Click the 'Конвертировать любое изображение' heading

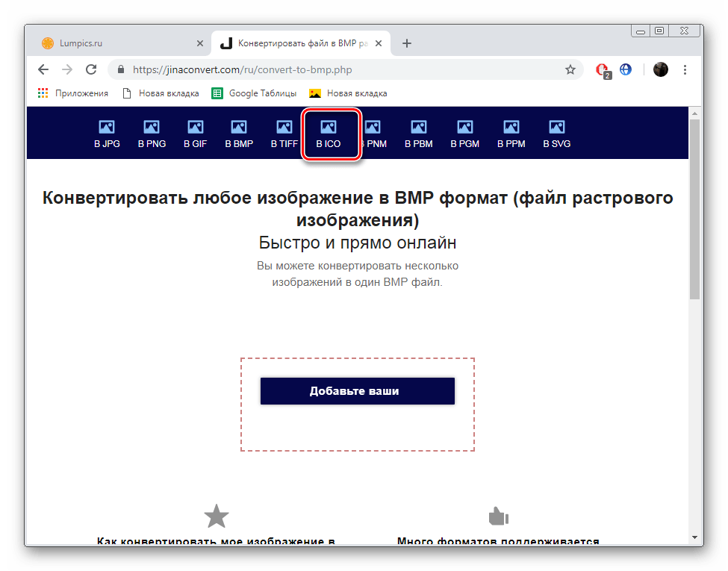coord(358,208)
